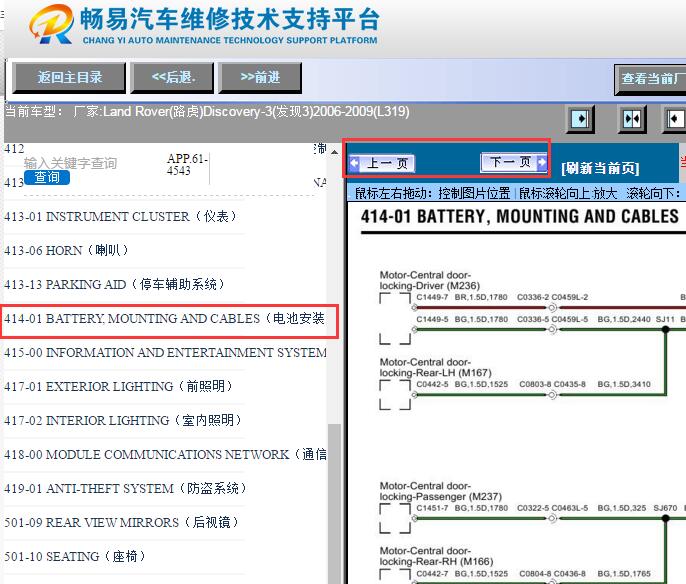Click the M237 passenger motor component box
686x584 pixels.
395,519
